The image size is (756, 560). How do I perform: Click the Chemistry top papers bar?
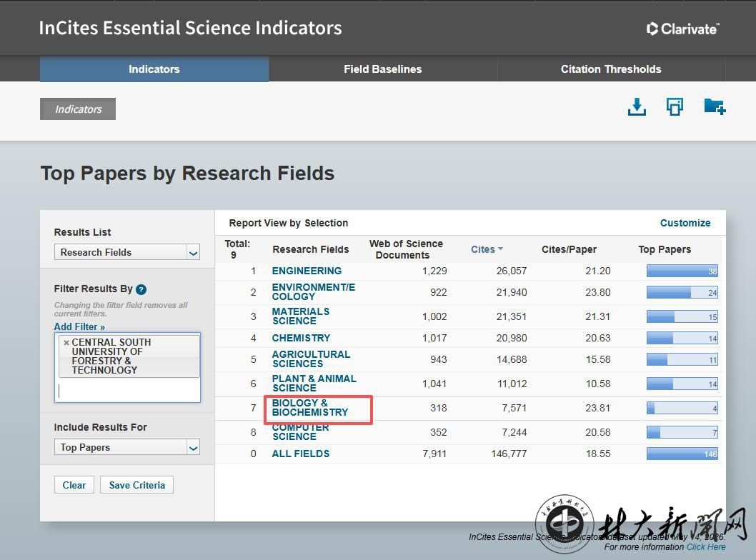tap(682, 339)
